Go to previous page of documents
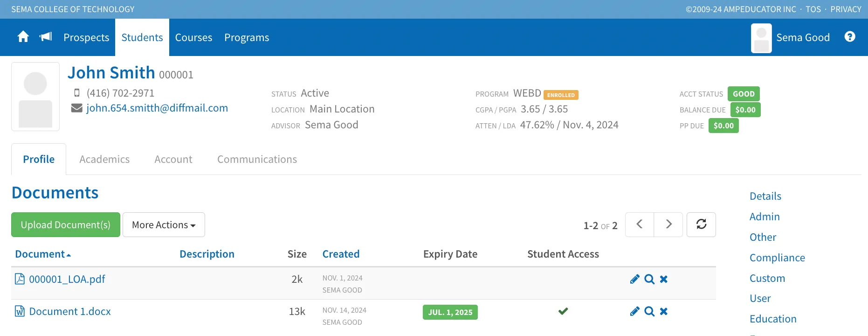This screenshot has height=336, width=868. pyautogui.click(x=640, y=224)
